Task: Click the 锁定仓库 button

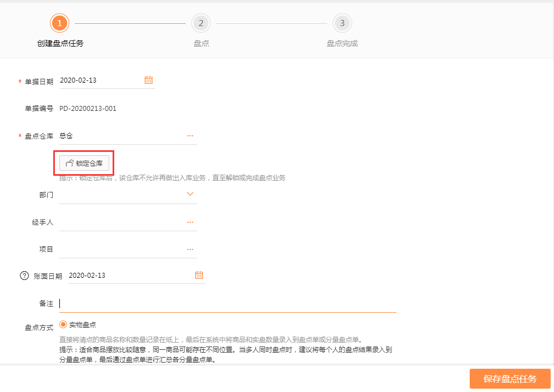Action: [83, 162]
